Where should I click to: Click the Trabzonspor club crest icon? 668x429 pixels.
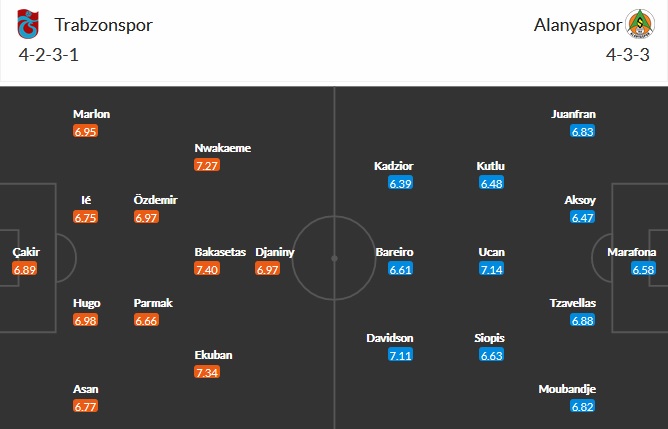point(26,24)
